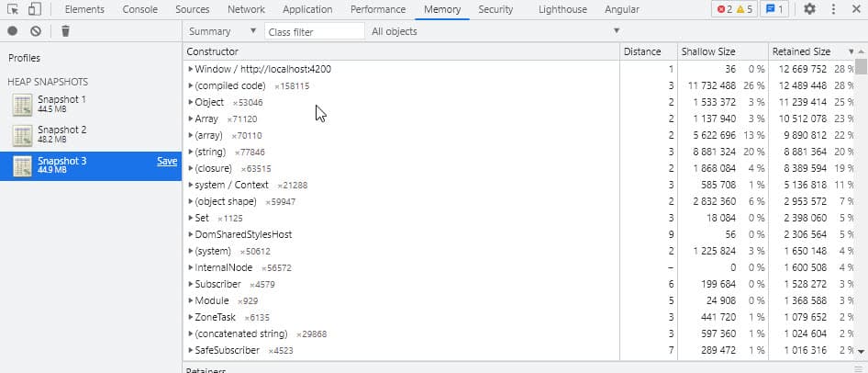This screenshot has height=373, width=868.
Task: Click the trash can collect garbage icon
Action: click(x=65, y=31)
